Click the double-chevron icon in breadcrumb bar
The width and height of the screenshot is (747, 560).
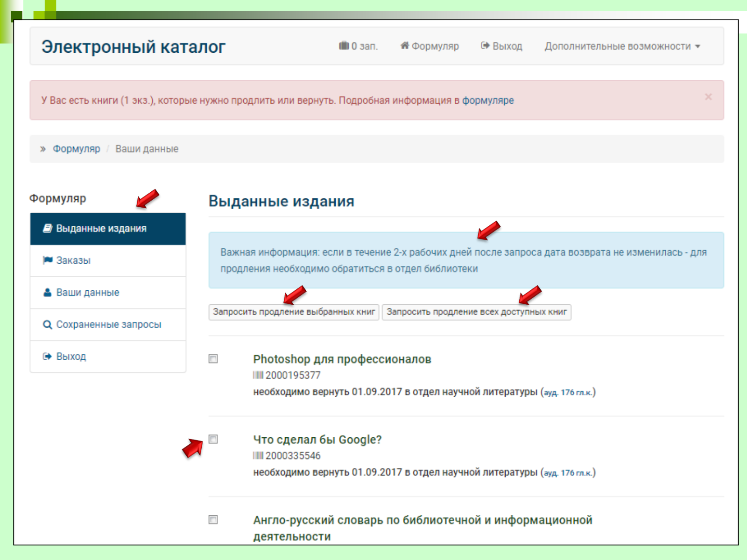pyautogui.click(x=43, y=149)
